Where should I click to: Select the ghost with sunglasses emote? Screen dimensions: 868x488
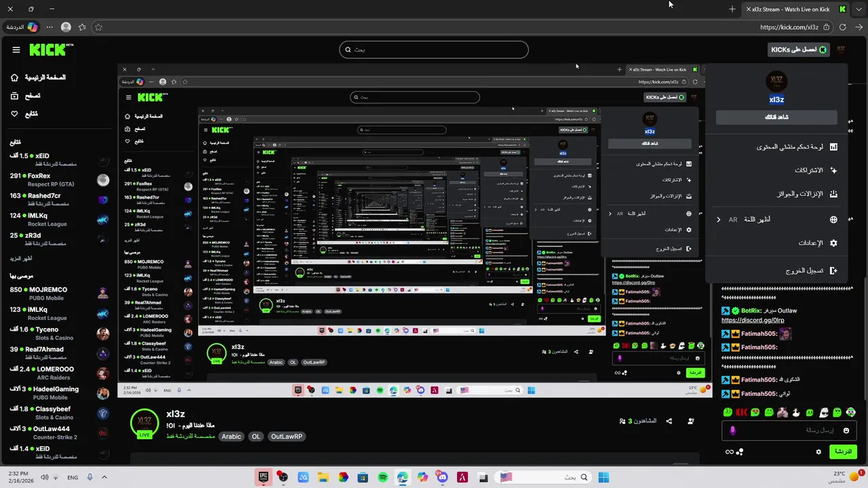click(823, 412)
